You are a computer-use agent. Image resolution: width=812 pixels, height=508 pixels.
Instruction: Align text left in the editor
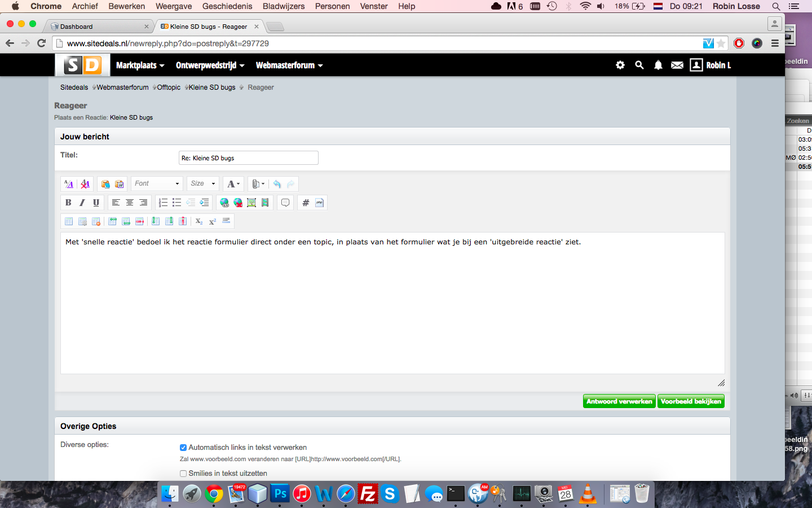(116, 203)
